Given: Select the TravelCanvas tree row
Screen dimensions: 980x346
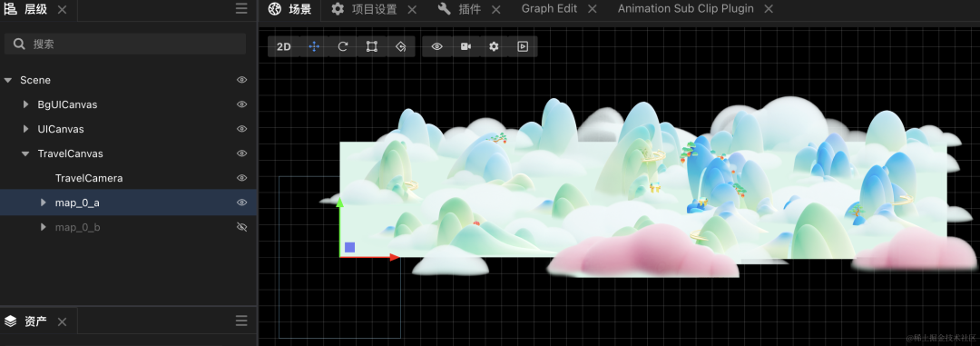Looking at the screenshot, I should pos(128,153).
